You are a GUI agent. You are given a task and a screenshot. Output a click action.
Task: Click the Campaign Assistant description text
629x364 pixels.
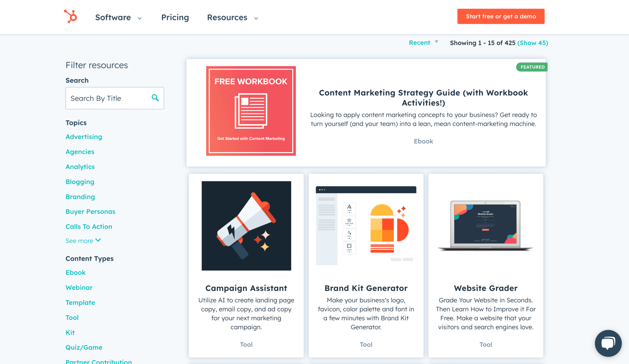click(x=246, y=313)
